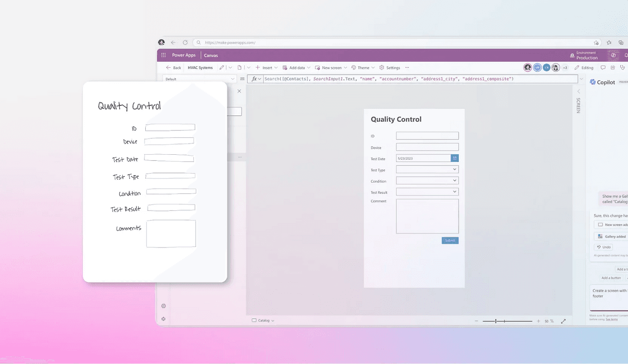Open the Insert menu

coord(267,68)
